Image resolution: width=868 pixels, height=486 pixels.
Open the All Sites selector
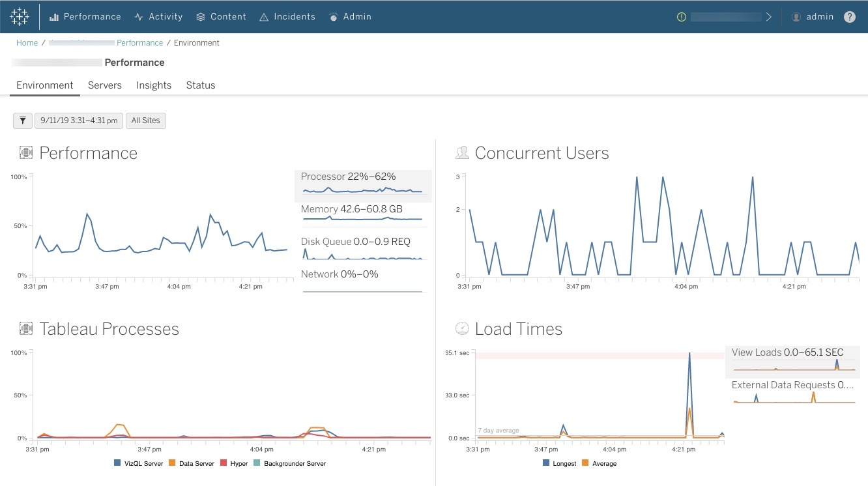click(146, 120)
